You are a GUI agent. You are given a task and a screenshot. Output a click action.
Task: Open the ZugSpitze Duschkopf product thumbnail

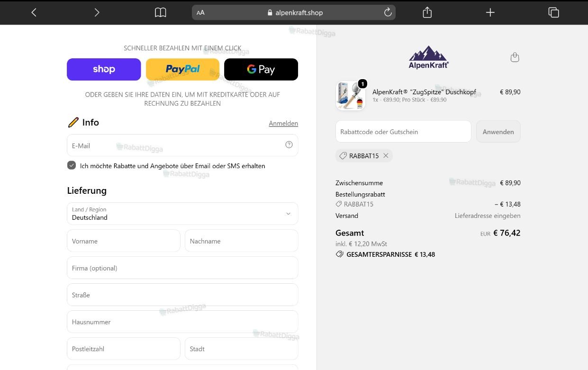point(351,96)
